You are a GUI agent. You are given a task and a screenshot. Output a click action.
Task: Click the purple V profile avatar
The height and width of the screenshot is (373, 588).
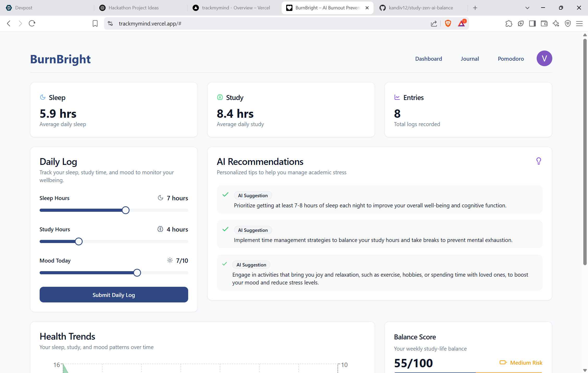544,58
